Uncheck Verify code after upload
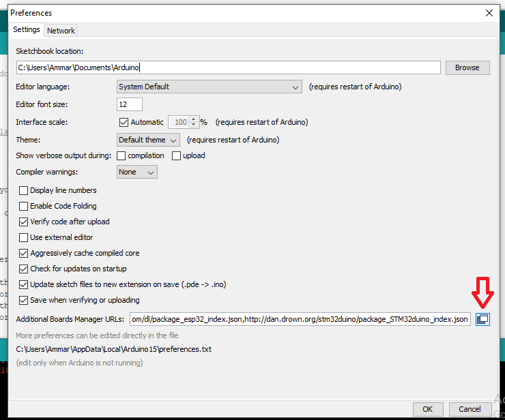 tap(24, 222)
